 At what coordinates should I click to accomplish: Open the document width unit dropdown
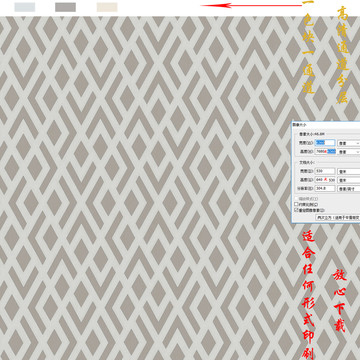349,171
